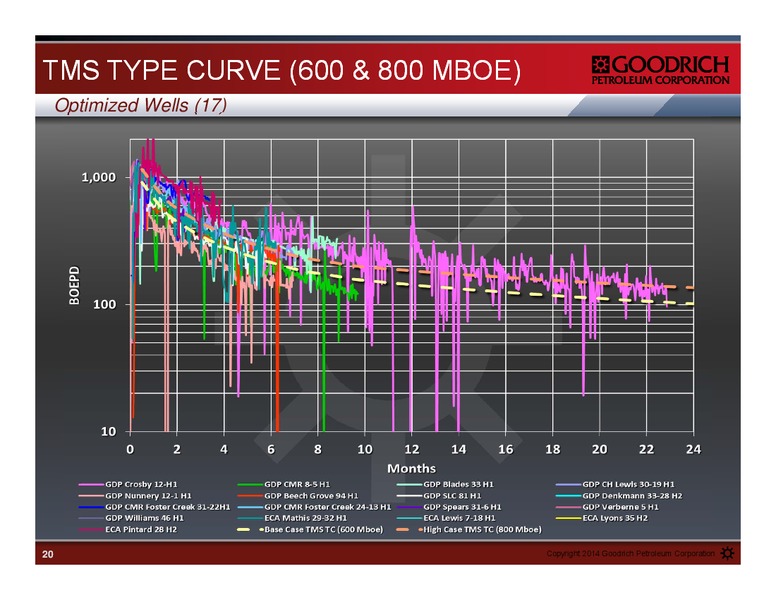Image resolution: width=776 pixels, height=600 pixels.
Task: Select legend entry 'GDP Verberne 5 H1'
Action: [607, 507]
